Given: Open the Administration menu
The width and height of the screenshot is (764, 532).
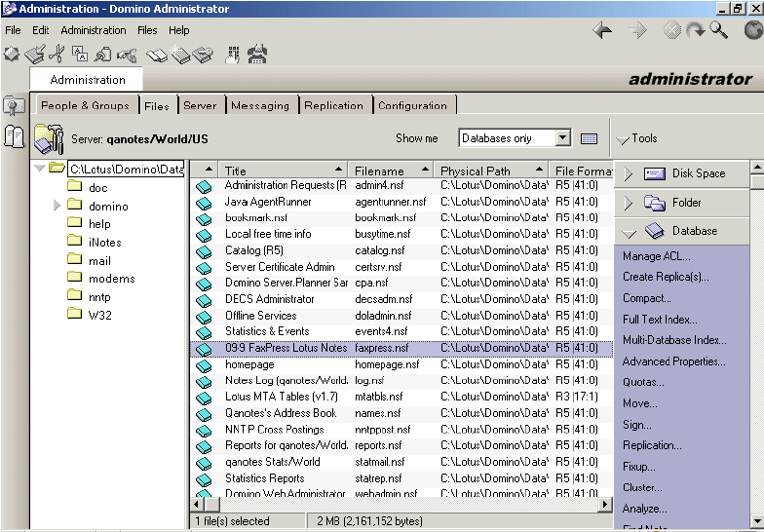Looking at the screenshot, I should coord(93,30).
